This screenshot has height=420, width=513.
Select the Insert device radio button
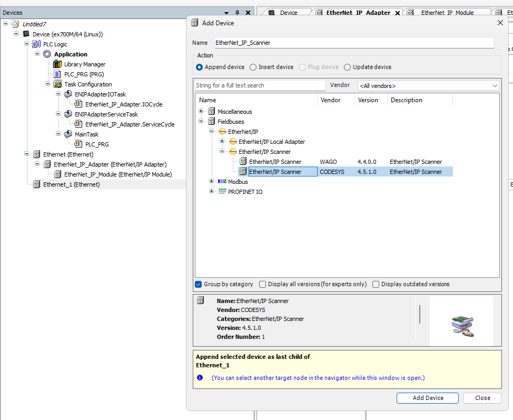pos(253,67)
